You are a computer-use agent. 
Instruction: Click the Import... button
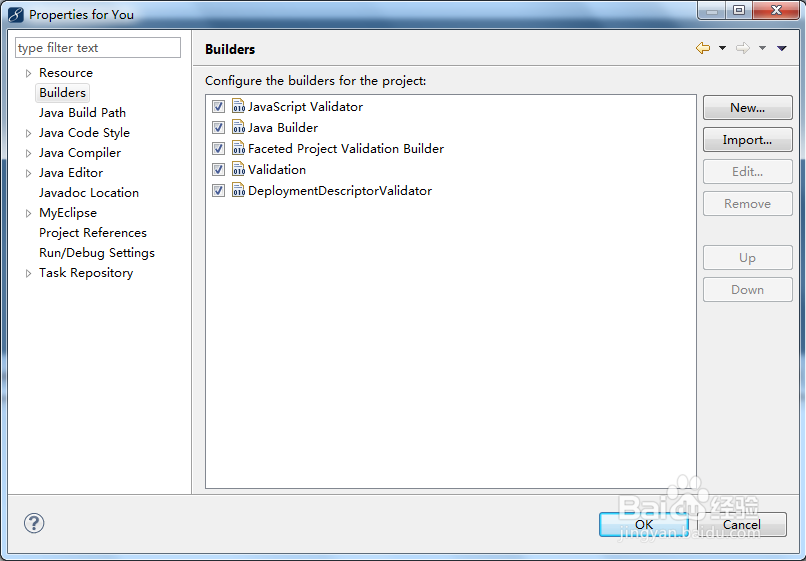tap(747, 140)
